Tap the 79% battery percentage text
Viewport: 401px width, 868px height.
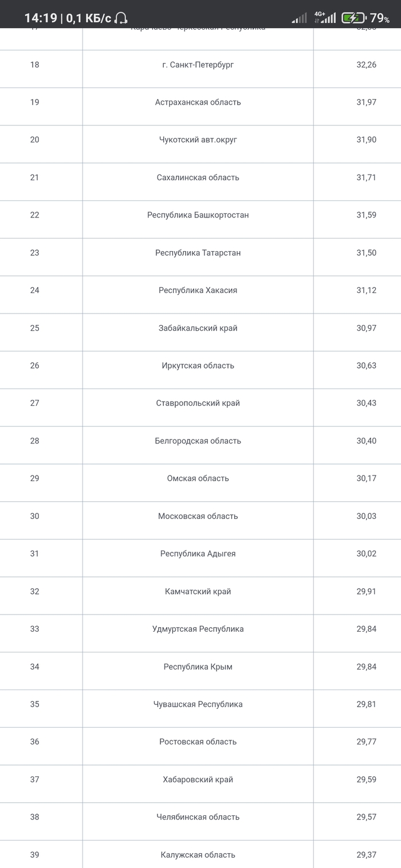tap(380, 18)
